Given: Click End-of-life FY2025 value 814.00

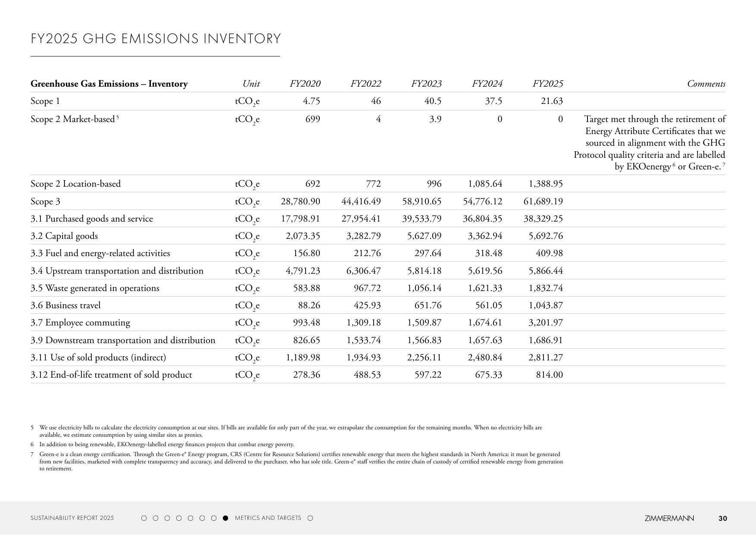Looking at the screenshot, I should pyautogui.click(x=550, y=375).
